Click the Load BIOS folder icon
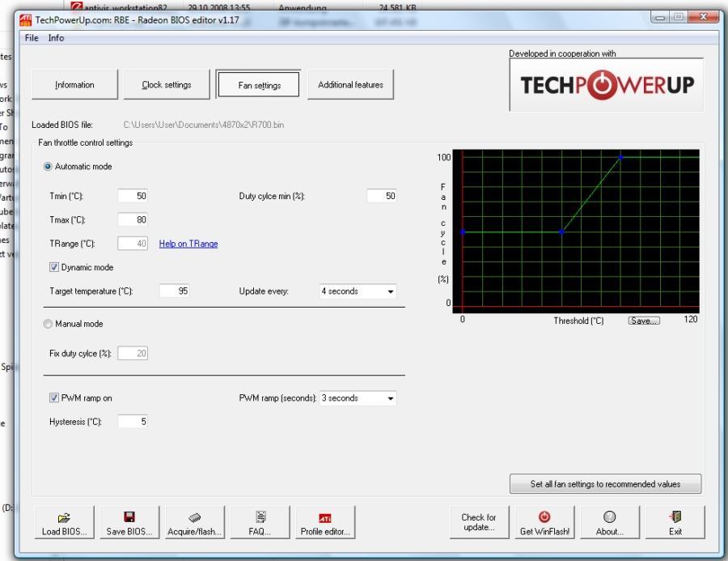The height and width of the screenshot is (561, 728). pos(64,517)
